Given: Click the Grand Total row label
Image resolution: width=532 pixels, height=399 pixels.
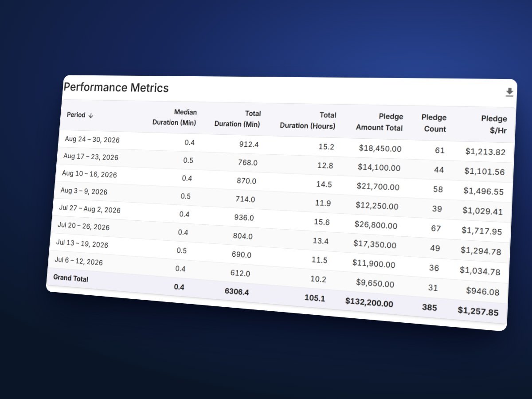Looking at the screenshot, I should (x=70, y=278).
